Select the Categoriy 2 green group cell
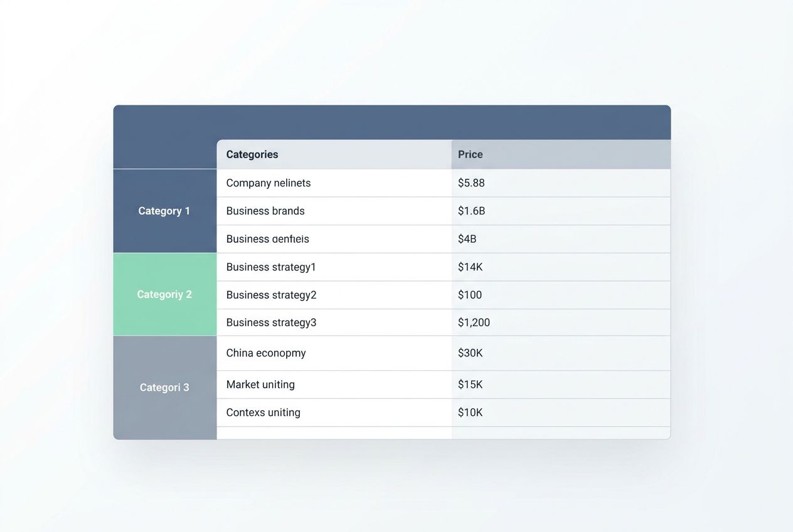This screenshot has width=793, height=532. 164,294
